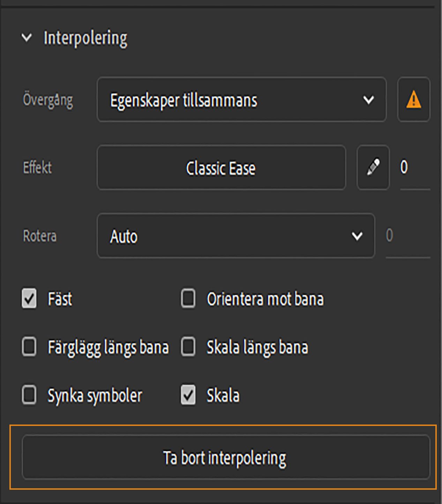Click the Övergång label
This screenshot has width=442, height=504.
point(48,100)
